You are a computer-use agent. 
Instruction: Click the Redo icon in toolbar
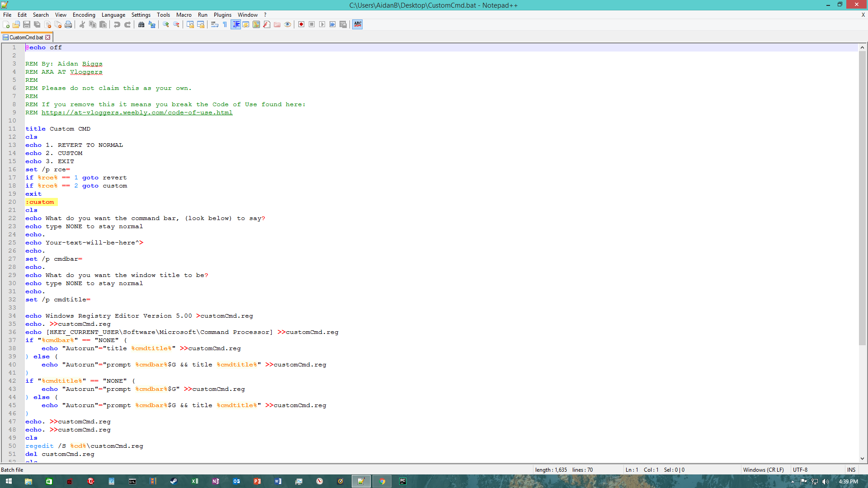pyautogui.click(x=127, y=24)
